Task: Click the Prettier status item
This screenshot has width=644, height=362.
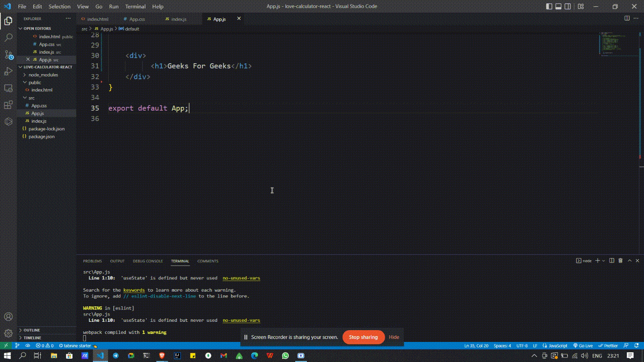Action: coord(608,346)
